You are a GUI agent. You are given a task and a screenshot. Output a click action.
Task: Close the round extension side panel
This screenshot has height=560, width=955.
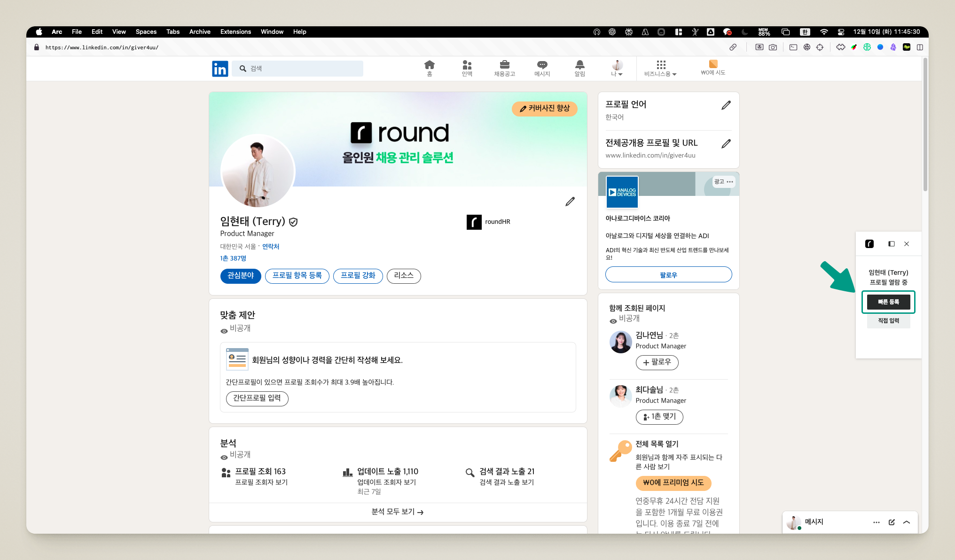coord(907,244)
